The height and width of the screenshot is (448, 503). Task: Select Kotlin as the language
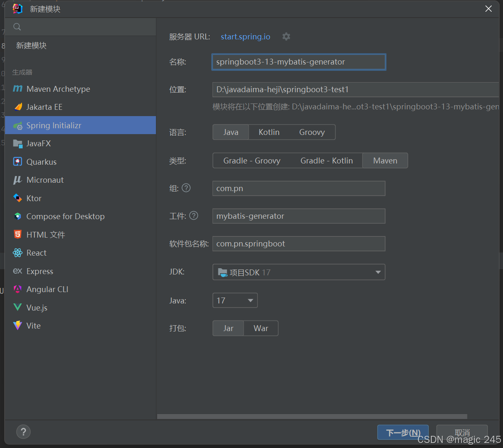pos(269,132)
